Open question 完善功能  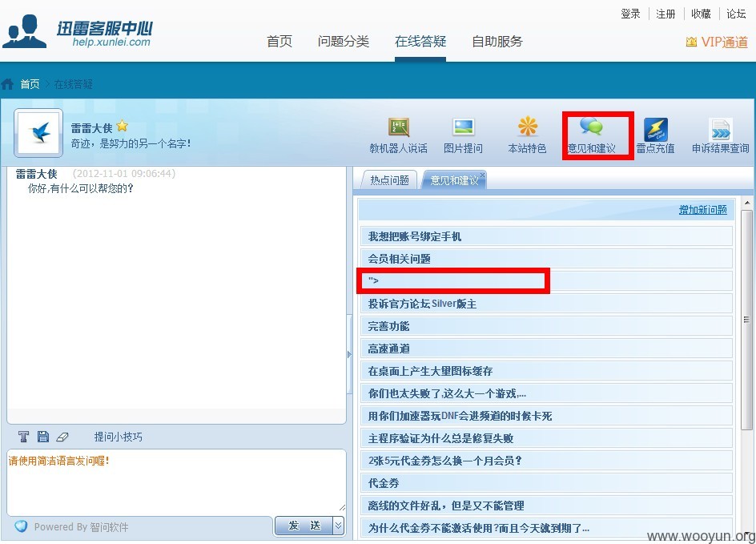[x=546, y=327]
